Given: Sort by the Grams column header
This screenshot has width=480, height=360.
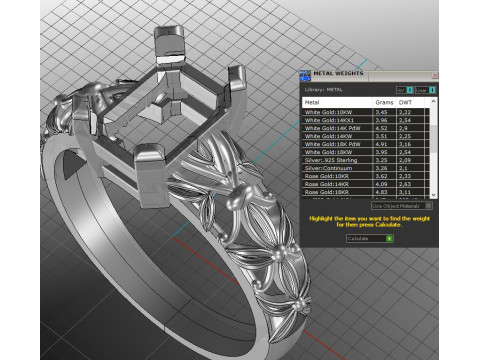Looking at the screenshot, I should click(384, 102).
